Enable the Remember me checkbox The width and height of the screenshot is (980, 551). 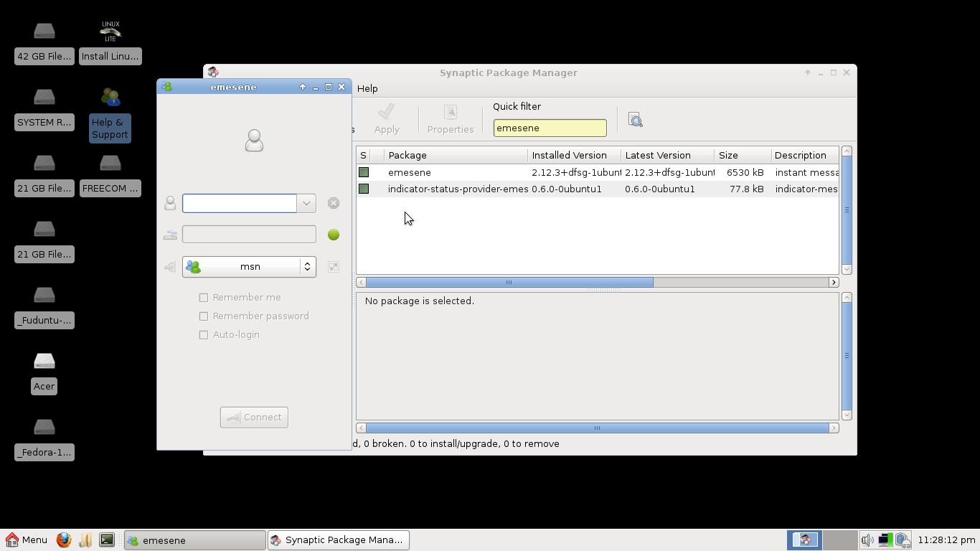tap(204, 297)
